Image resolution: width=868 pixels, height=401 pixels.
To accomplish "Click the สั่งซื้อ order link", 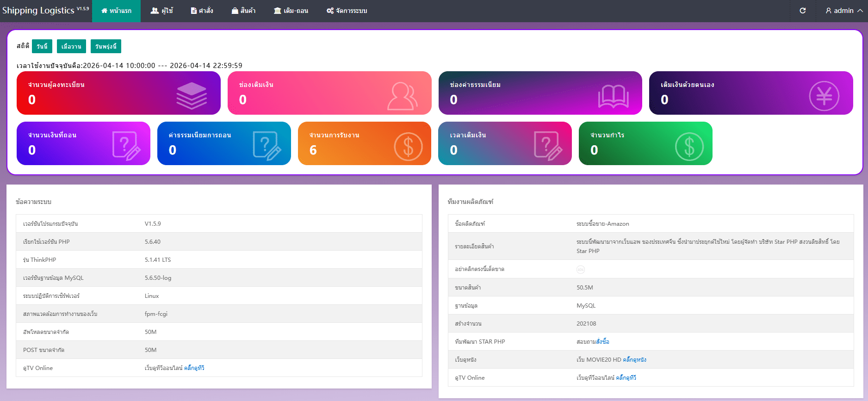I will pyautogui.click(x=602, y=342).
